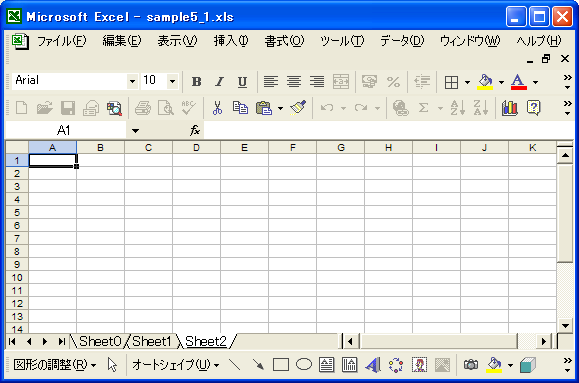The height and width of the screenshot is (383, 579).
Task: Open borders dropdown arrow
Action: (x=467, y=82)
